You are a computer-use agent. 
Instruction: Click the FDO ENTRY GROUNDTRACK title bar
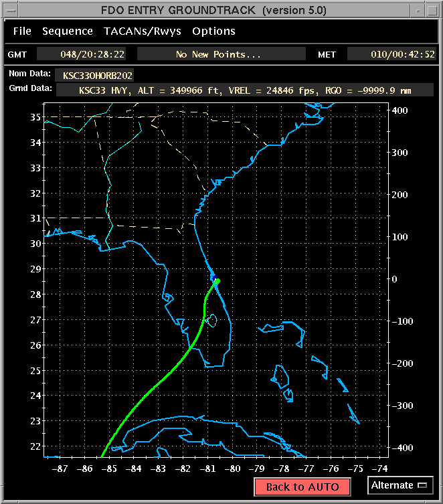click(x=213, y=10)
